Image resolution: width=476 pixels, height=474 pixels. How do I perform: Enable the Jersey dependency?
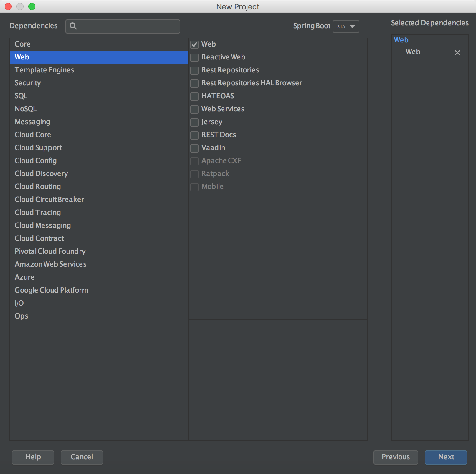[x=194, y=122]
